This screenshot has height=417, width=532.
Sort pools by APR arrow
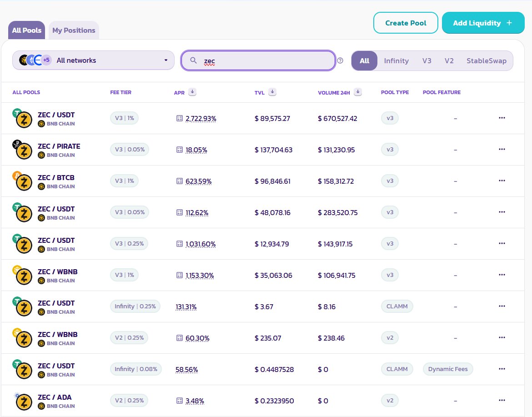coord(192,92)
